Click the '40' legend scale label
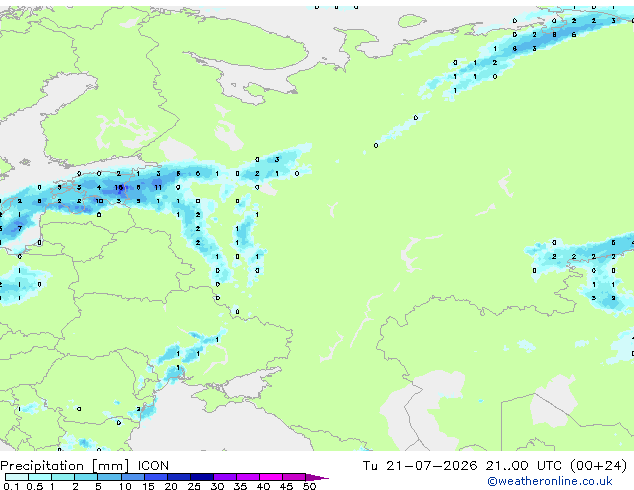The width and height of the screenshot is (634, 490). 263,486
